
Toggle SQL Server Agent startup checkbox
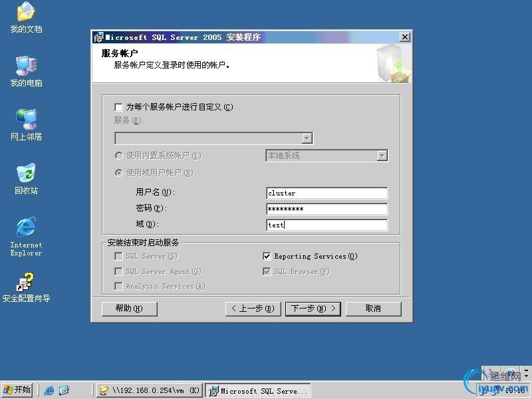[x=118, y=271]
